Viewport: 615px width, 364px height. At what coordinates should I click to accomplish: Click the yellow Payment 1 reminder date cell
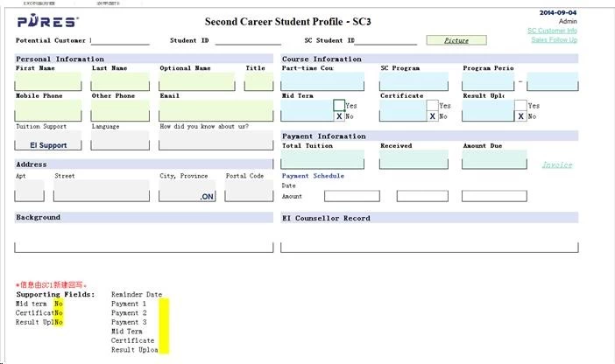click(x=164, y=304)
